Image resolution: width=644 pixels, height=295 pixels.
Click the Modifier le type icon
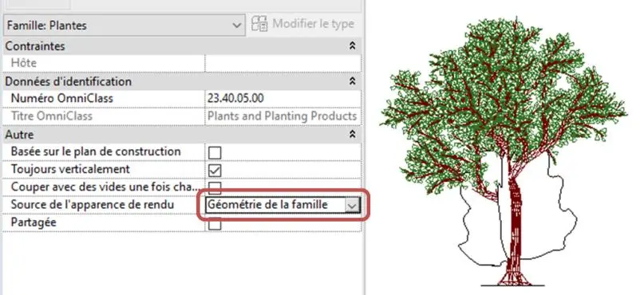tap(259, 24)
